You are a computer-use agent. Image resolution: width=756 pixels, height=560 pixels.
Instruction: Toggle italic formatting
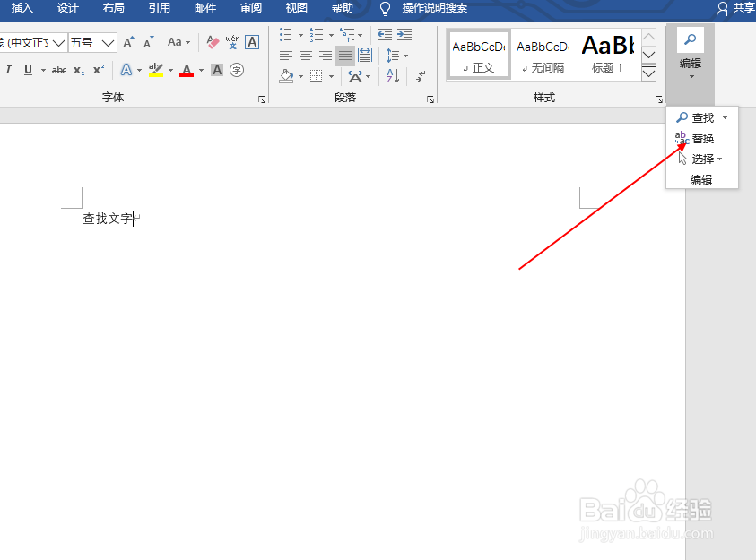pyautogui.click(x=8, y=70)
